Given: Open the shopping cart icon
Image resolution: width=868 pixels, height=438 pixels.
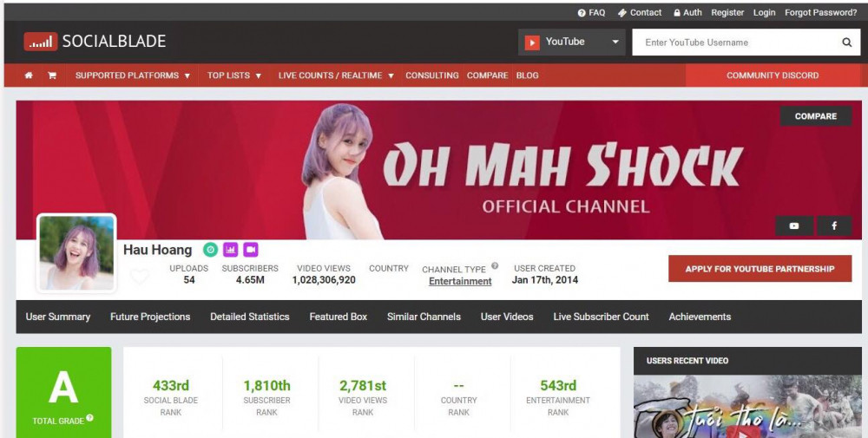Looking at the screenshot, I should coord(52,75).
